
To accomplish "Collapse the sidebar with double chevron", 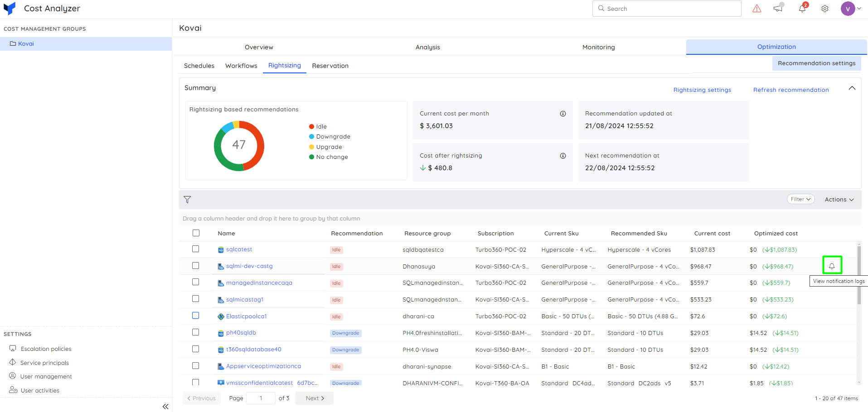I will pyautogui.click(x=165, y=407).
